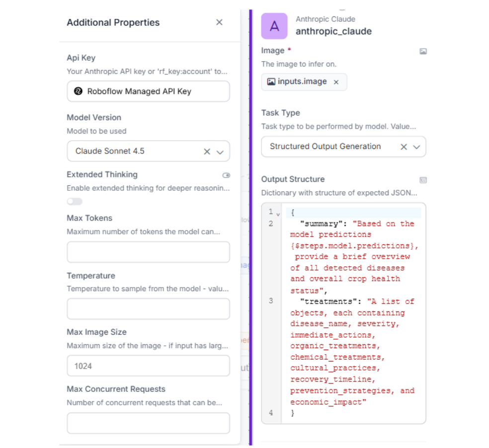Viewport: 489px width, 448px height.
Task: Enable the Extended Thinking toggle switch
Action: [75, 202]
